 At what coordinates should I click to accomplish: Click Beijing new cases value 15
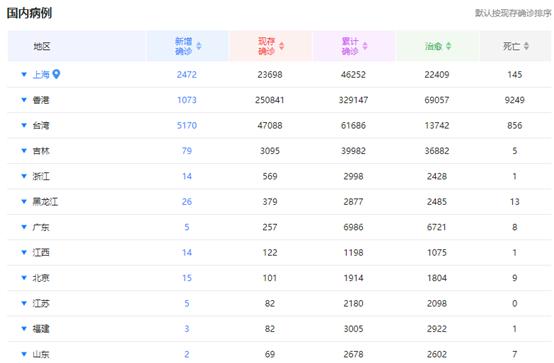tap(187, 278)
